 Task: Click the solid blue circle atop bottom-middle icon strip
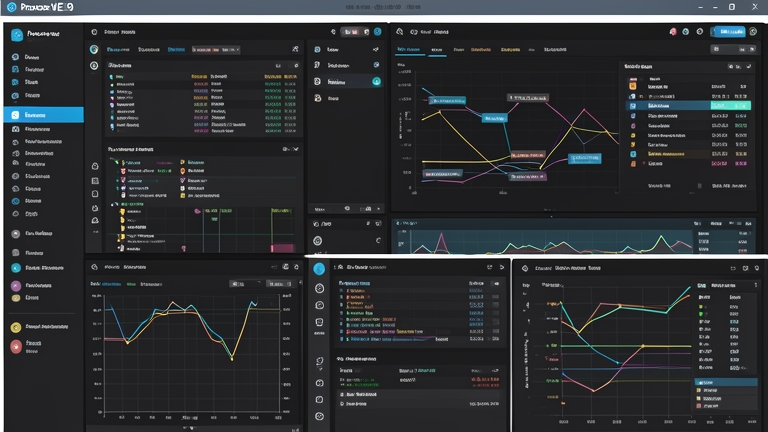coord(319,268)
